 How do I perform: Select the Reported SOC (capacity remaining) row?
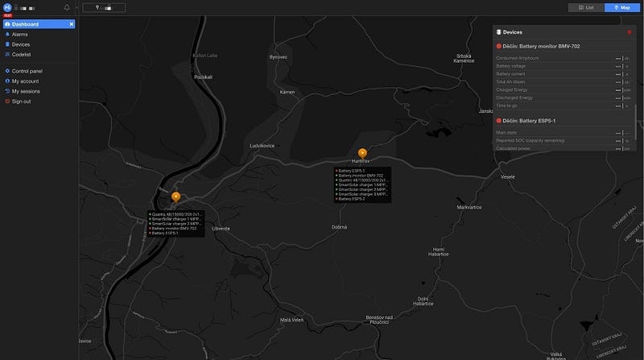coord(563,141)
